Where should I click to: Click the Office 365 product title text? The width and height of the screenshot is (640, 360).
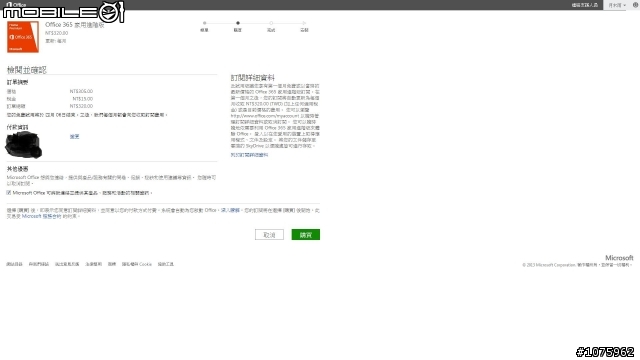pos(75,25)
